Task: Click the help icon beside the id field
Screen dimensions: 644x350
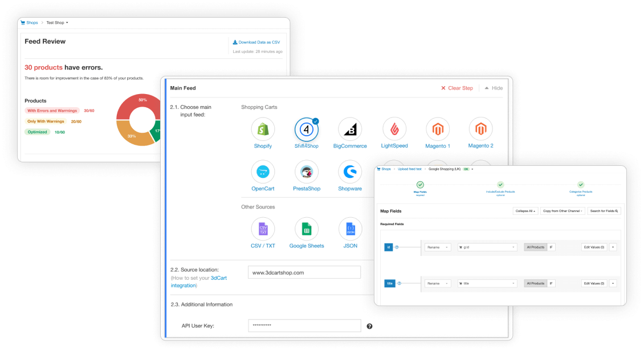Action: 397,247
